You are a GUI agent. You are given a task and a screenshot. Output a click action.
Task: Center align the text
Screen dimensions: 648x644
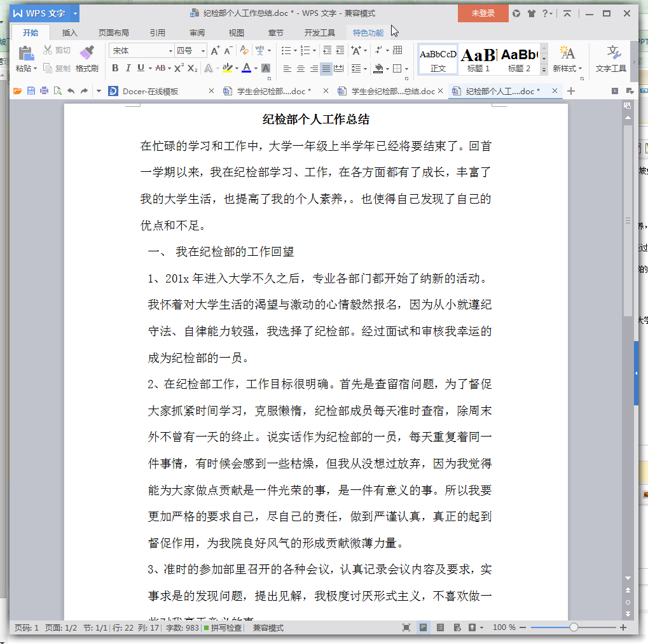[300, 68]
